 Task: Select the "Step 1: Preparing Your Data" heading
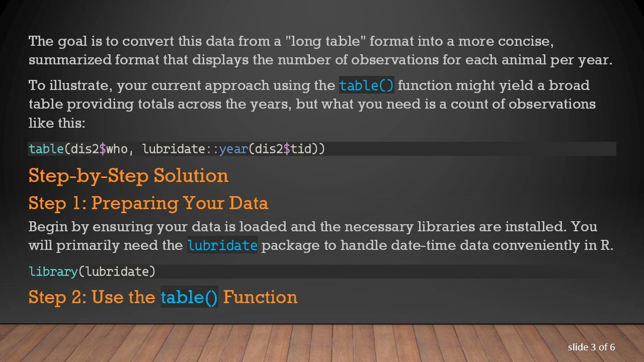click(148, 203)
